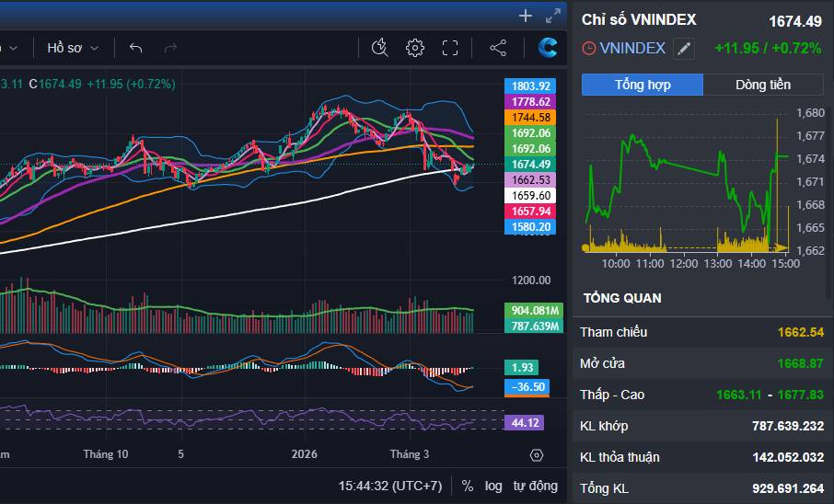Switch to the Tổng hợp tab
The width and height of the screenshot is (834, 504).
[643, 85]
